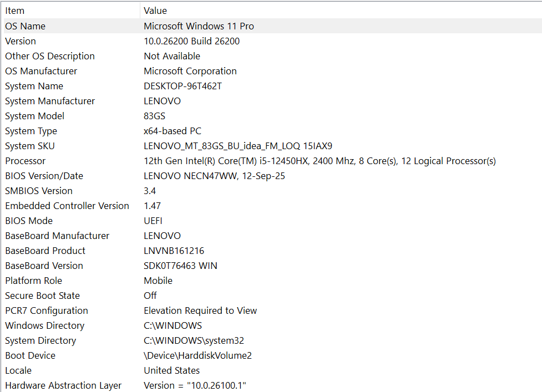542x392 pixels.
Task: Select the Locale row
Action: [x=273, y=370]
